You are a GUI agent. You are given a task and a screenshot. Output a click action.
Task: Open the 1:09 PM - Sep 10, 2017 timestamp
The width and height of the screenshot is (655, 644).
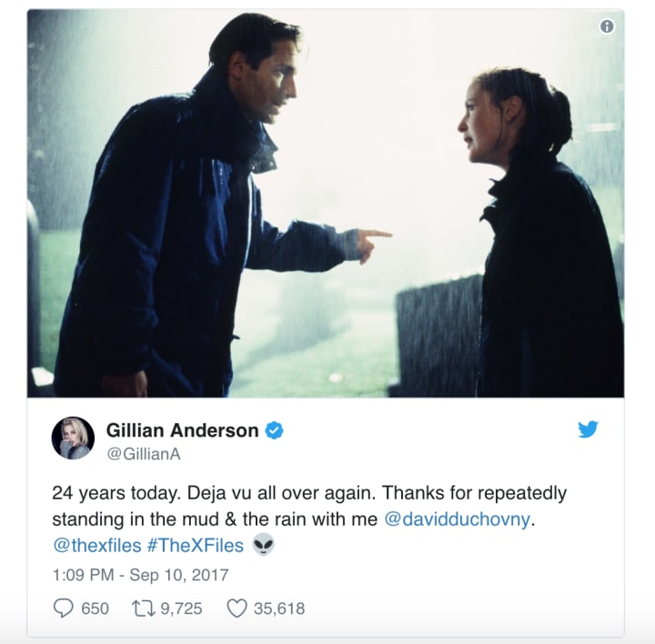click(140, 575)
